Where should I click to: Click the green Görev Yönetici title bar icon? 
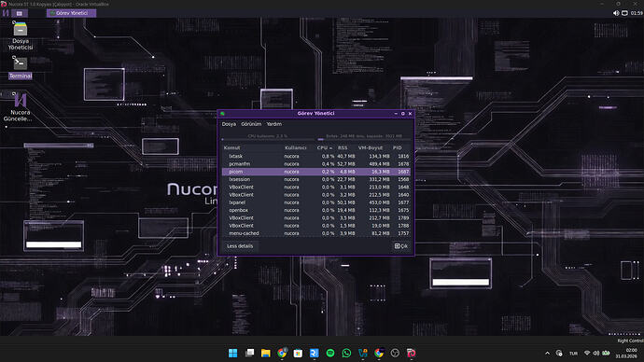223,114
